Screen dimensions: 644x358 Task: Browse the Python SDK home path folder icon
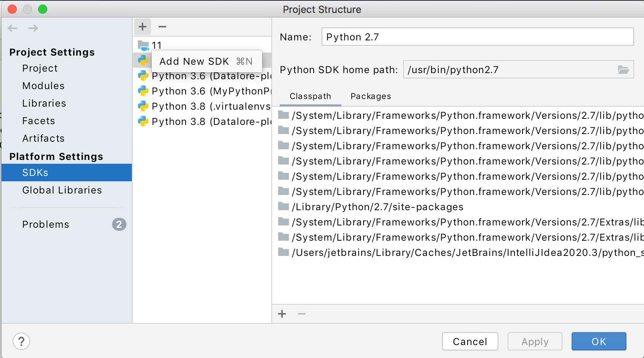click(623, 69)
